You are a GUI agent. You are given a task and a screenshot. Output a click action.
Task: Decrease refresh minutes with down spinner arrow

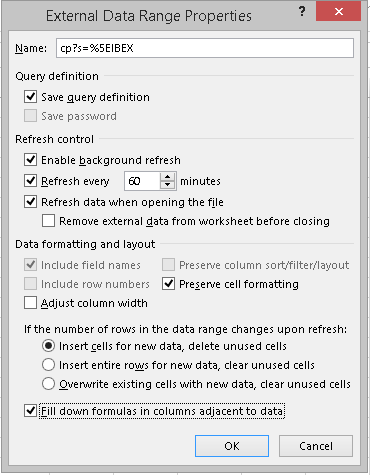[x=168, y=185]
